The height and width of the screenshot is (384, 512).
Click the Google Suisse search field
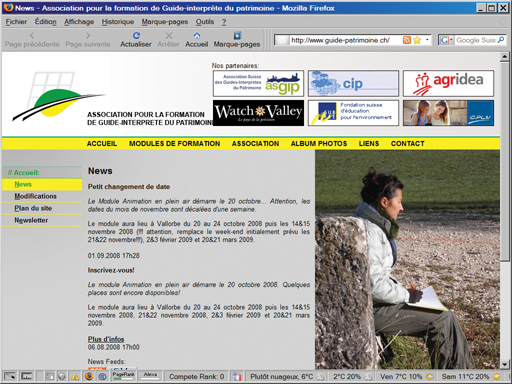[476, 40]
